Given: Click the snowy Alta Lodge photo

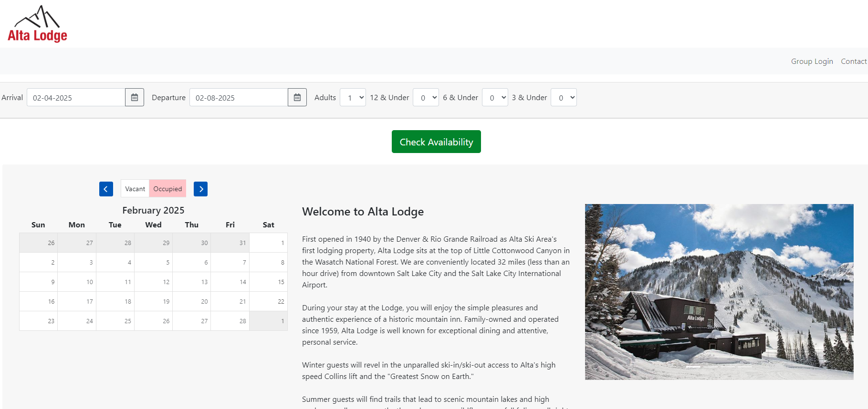Looking at the screenshot, I should pyautogui.click(x=719, y=292).
